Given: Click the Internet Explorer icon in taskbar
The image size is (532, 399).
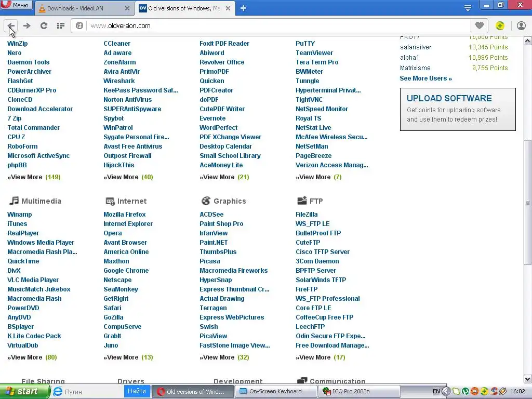Looking at the screenshot, I should point(58,392).
